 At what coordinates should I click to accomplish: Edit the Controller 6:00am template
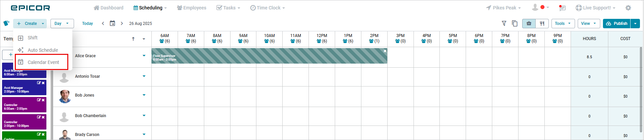pyautogui.click(x=39, y=100)
